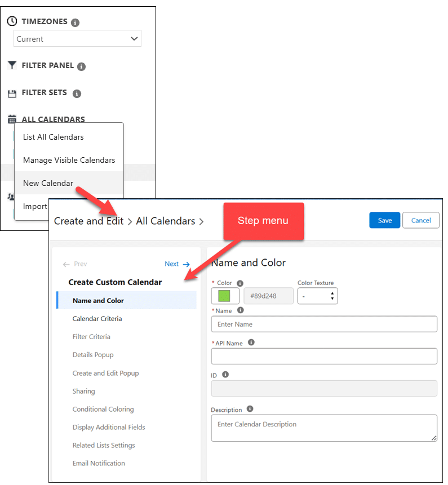
Task: Click the Cancel button
Action: pos(420,220)
